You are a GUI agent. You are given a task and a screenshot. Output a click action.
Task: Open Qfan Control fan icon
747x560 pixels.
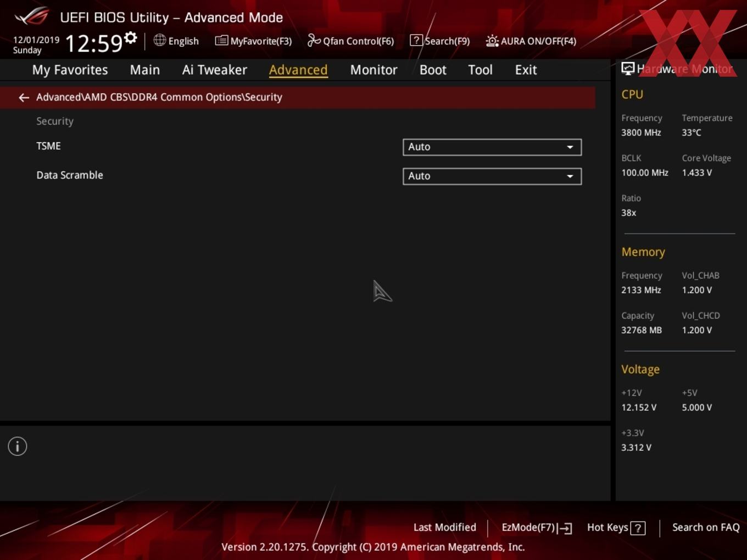tap(314, 40)
